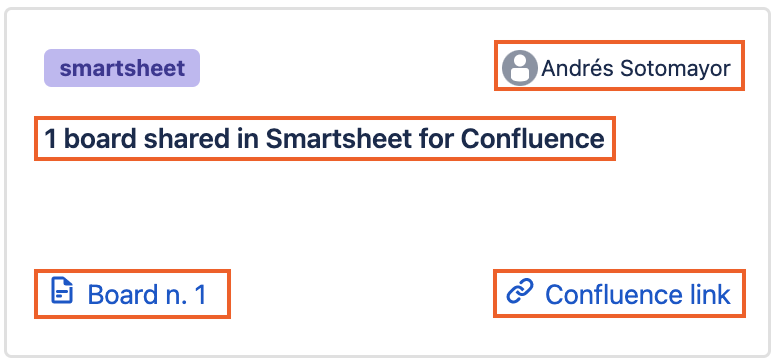Click the document icon beside Board n. 1

pyautogui.click(x=62, y=291)
